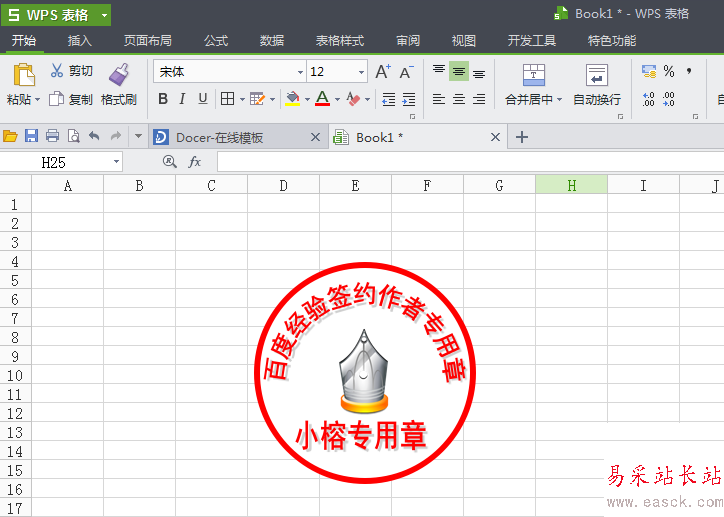Open the font size dropdown showing 12

click(362, 72)
